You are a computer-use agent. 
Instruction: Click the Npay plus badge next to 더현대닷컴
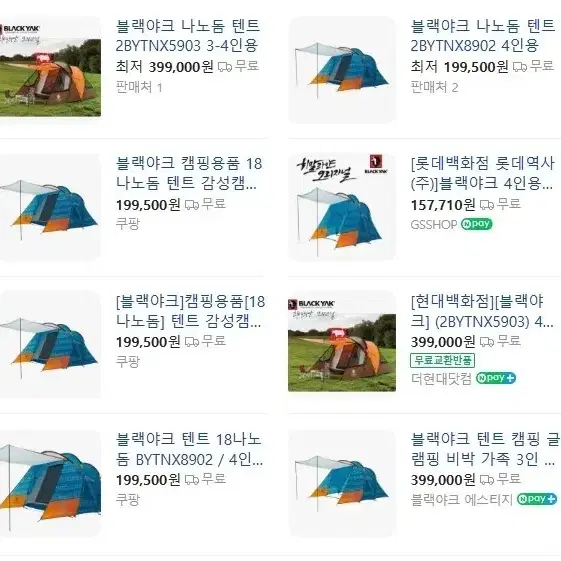point(496,378)
